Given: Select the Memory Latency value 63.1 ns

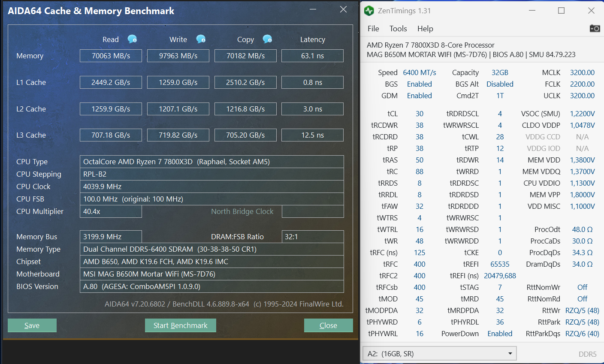Looking at the screenshot, I should point(312,56).
